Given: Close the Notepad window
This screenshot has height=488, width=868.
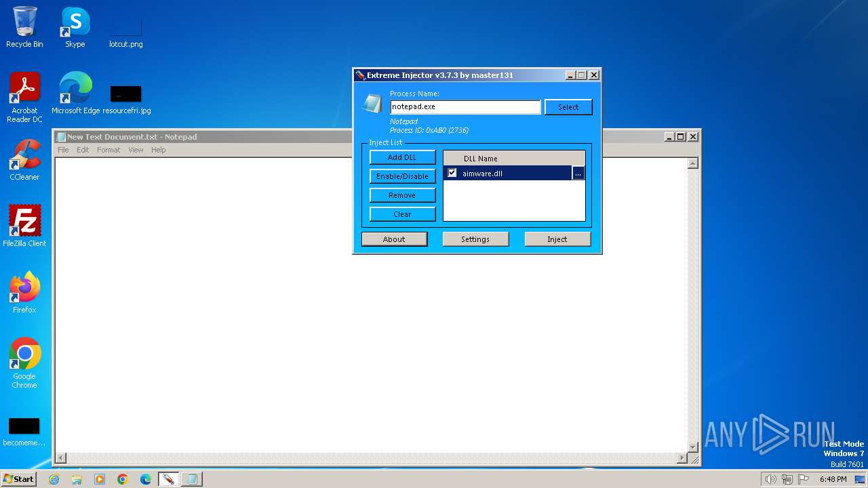Looking at the screenshot, I should (693, 137).
